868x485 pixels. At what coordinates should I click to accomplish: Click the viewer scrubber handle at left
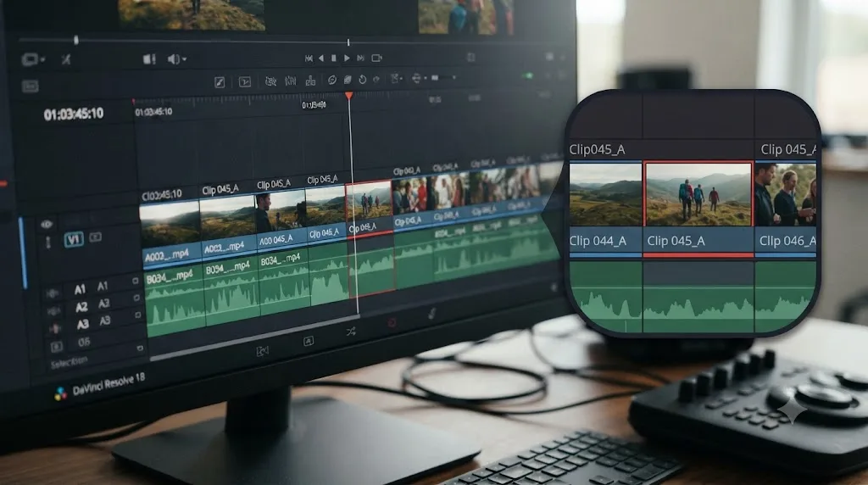click(75, 40)
